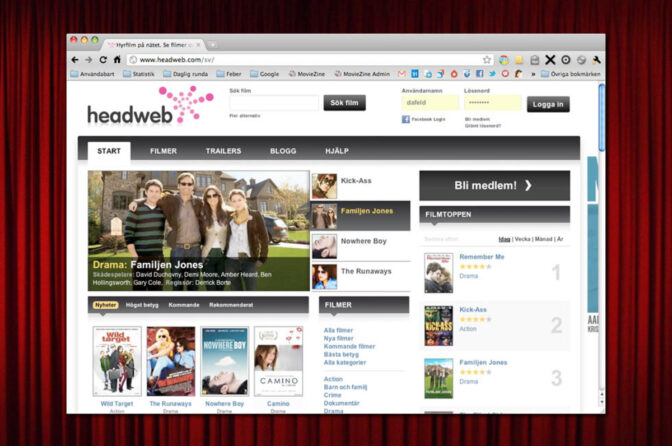Open the Camino movie poster
672x446 pixels.
(x=279, y=361)
